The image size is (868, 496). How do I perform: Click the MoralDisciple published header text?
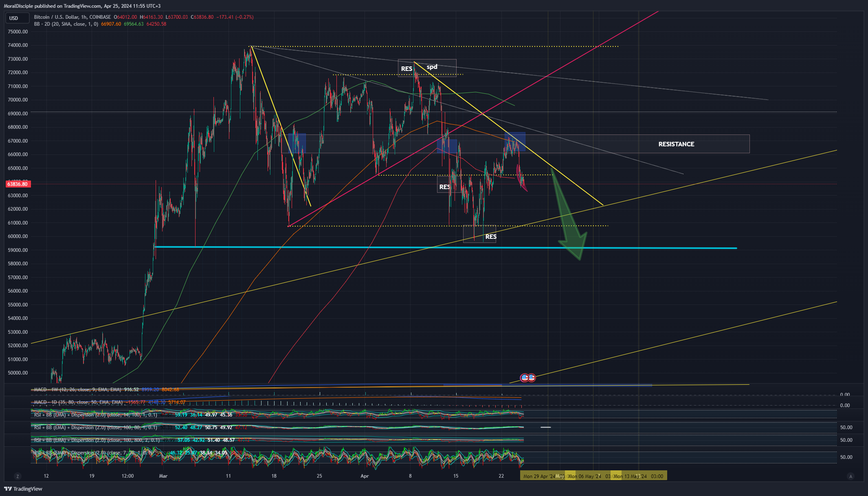coord(82,6)
